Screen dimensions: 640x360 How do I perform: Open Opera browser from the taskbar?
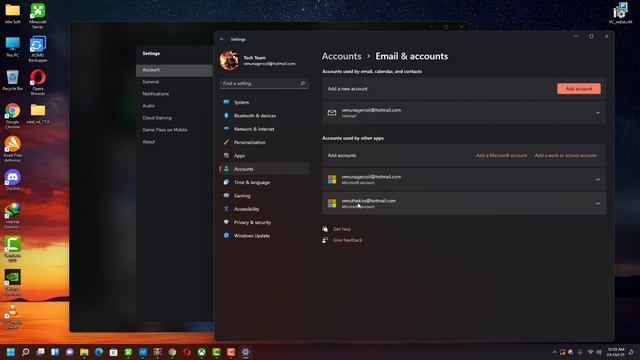187,352
